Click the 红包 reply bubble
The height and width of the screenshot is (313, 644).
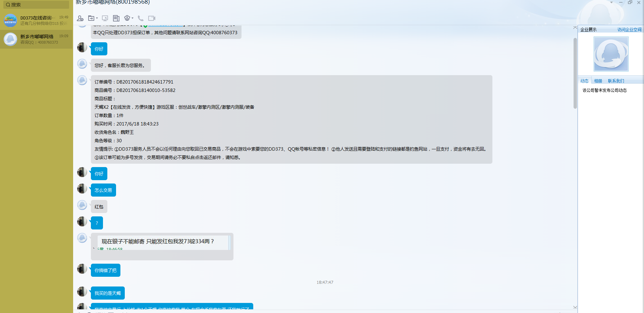[99, 207]
